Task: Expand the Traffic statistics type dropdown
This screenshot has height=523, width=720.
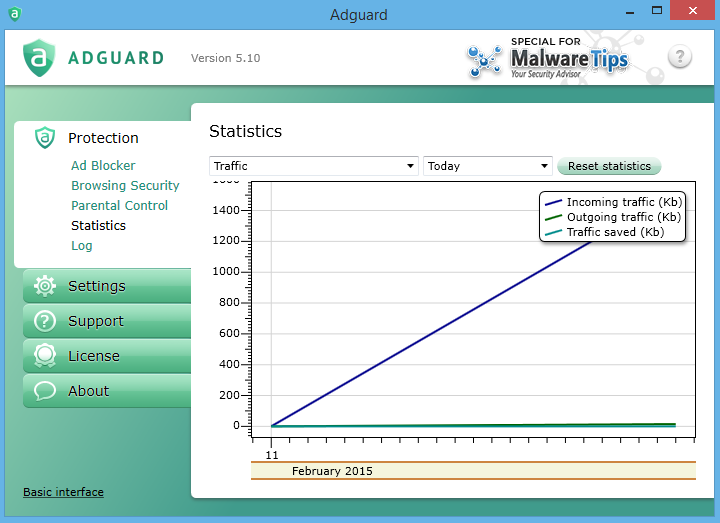Action: click(314, 166)
